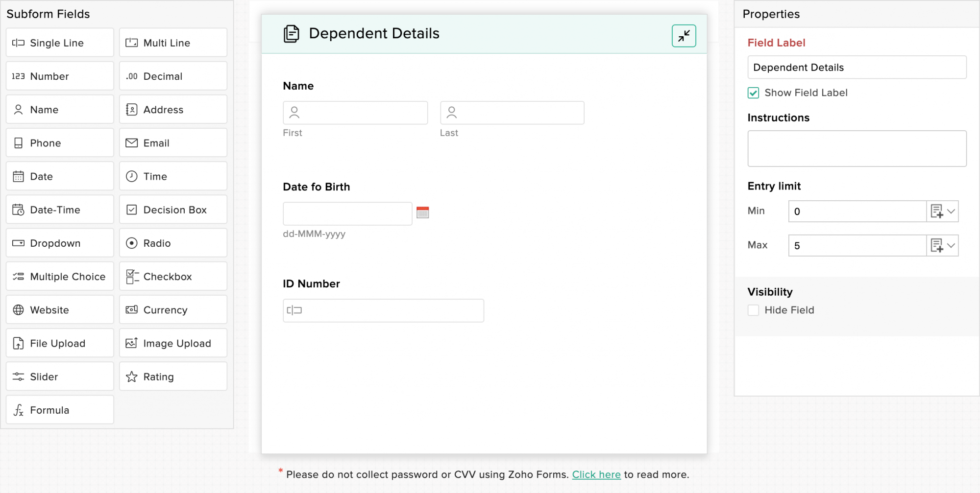
Task: Select the Rating field type
Action: [x=173, y=376]
